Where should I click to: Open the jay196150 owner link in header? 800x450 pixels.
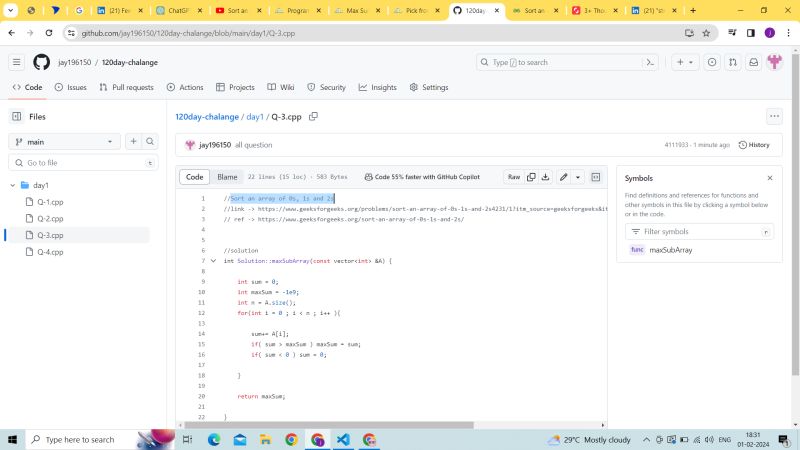click(x=74, y=62)
